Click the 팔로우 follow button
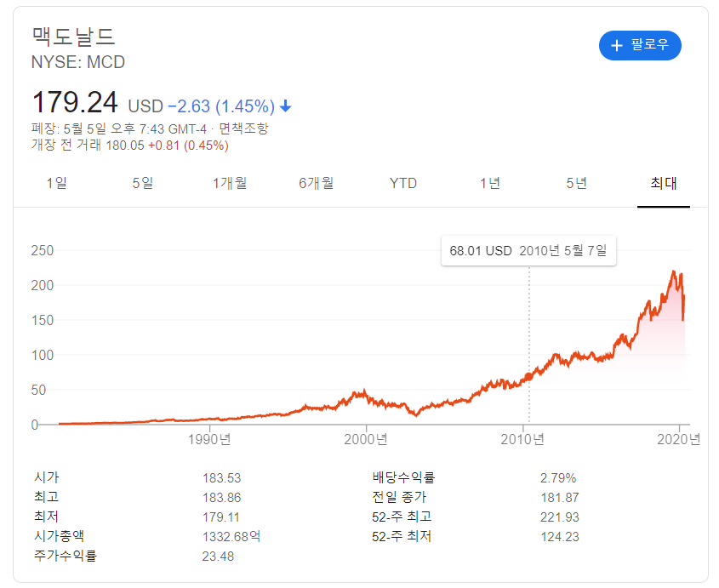This screenshot has height=588, width=719. (640, 45)
